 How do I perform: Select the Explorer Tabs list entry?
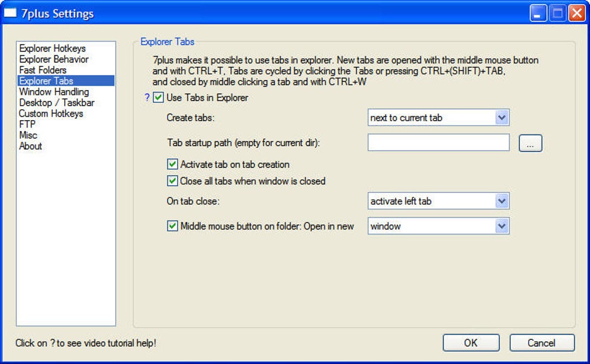coord(66,81)
